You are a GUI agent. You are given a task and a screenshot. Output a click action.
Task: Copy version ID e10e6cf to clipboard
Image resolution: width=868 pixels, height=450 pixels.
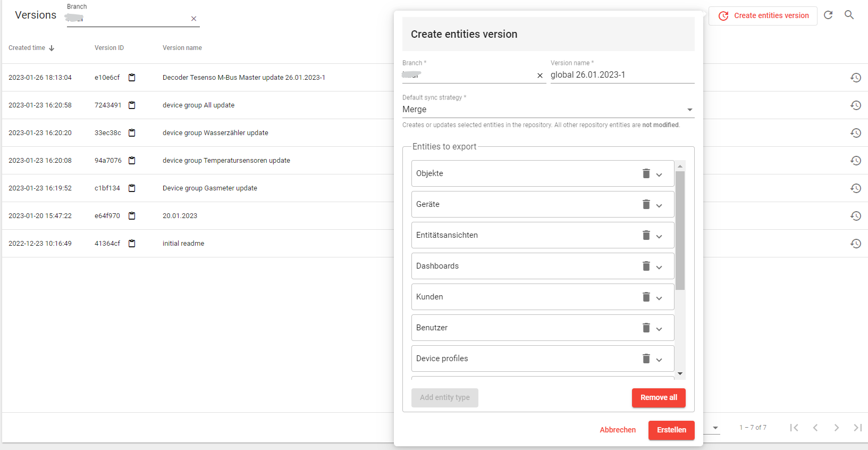[132, 78]
